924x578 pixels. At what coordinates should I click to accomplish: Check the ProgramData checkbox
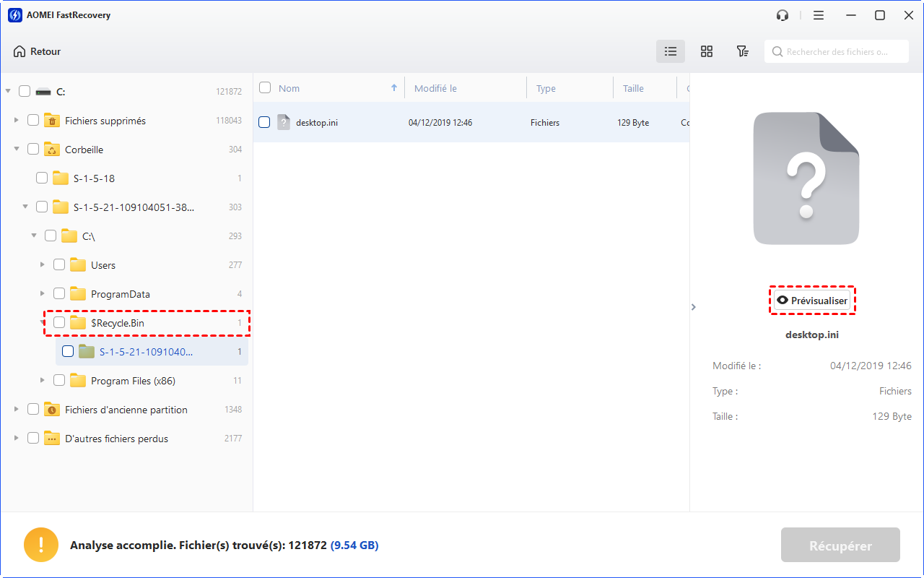(59, 294)
